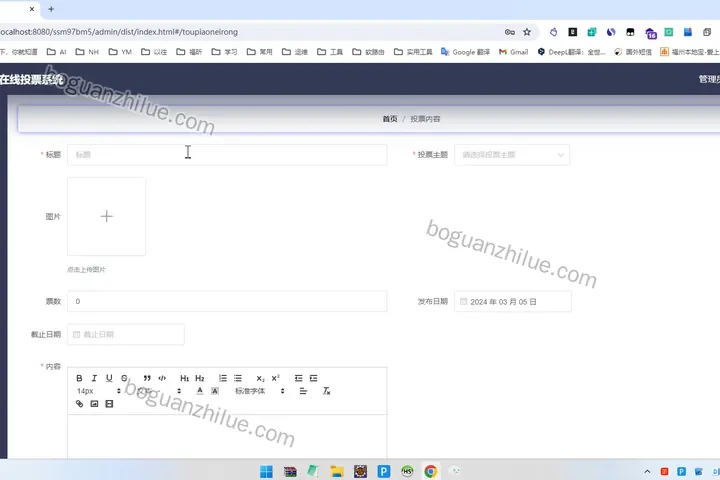Open the text color picker
The height and width of the screenshot is (480, 720).
(200, 391)
